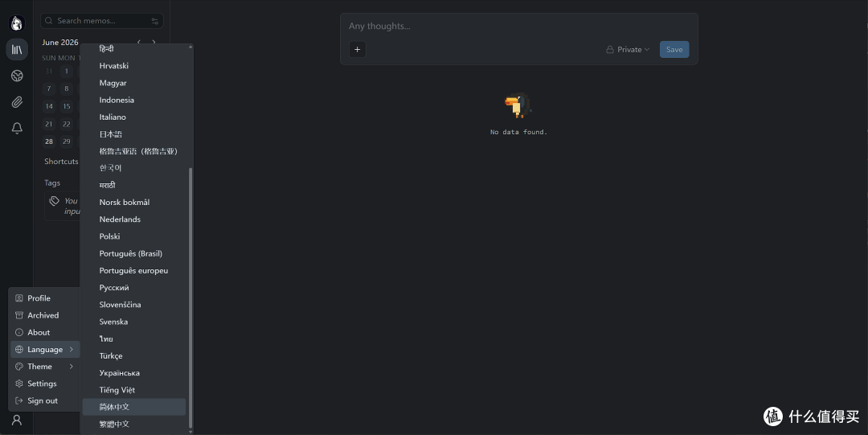Click the user avatar logo at top
Viewport: 868px width, 435px height.
pyautogui.click(x=17, y=23)
